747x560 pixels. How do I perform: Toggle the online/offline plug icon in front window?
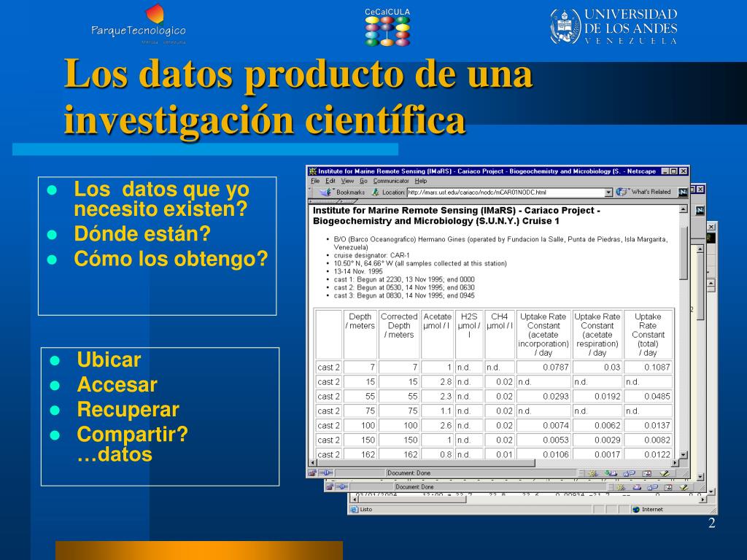tap(326, 472)
